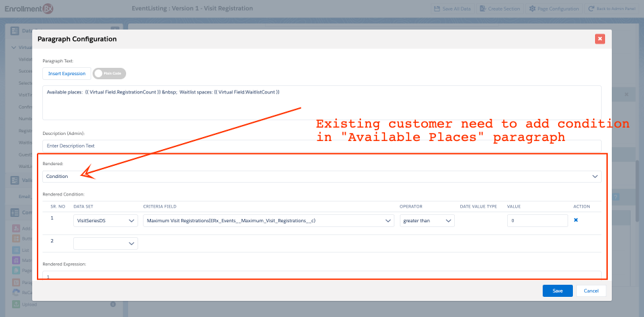This screenshot has height=317, width=644.
Task: Click the Cancel button
Action: tap(591, 291)
